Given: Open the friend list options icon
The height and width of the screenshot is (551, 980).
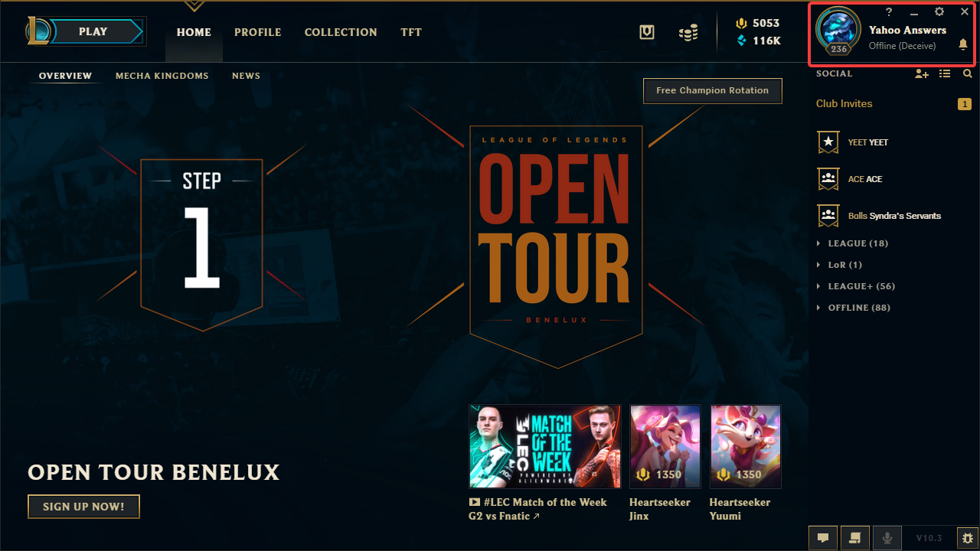Looking at the screenshot, I should [x=945, y=74].
